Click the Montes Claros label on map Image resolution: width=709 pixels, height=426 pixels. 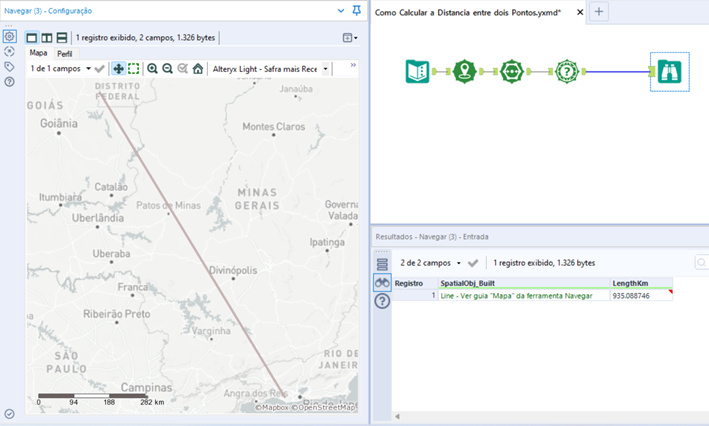pyautogui.click(x=274, y=127)
